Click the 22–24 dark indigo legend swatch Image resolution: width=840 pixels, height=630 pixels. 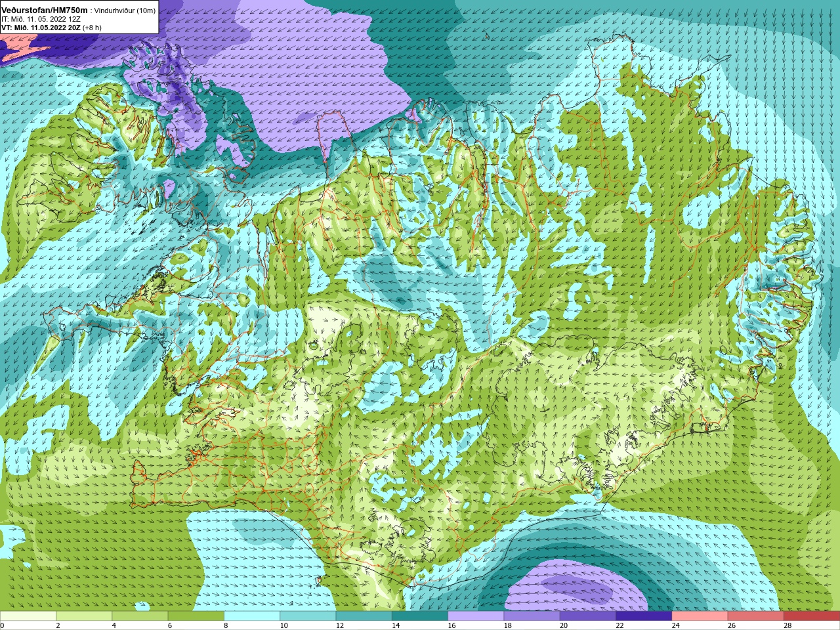click(x=644, y=616)
